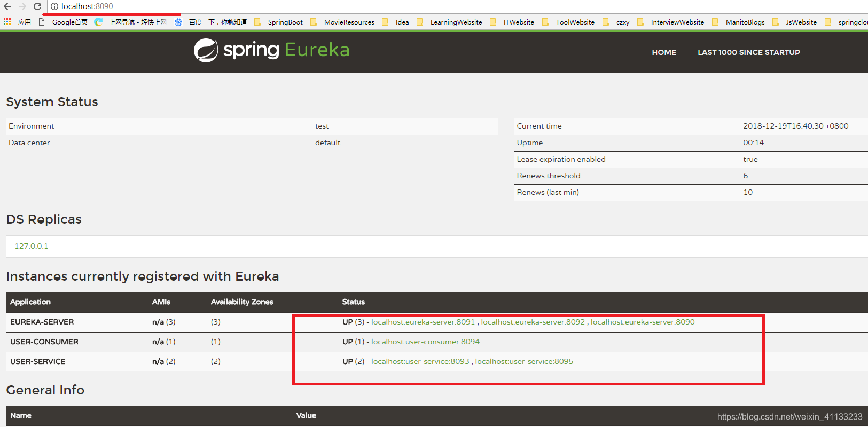Viewport: 868px width, 427px height.
Task: Select the n/a (2) AMIs cell
Action: pyautogui.click(x=163, y=361)
